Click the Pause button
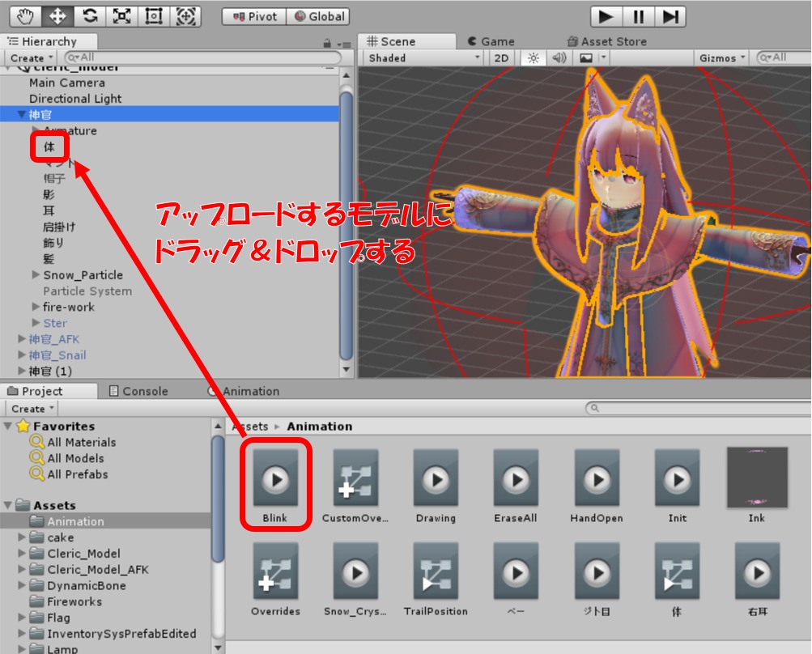The height and width of the screenshot is (654, 812). click(x=638, y=16)
